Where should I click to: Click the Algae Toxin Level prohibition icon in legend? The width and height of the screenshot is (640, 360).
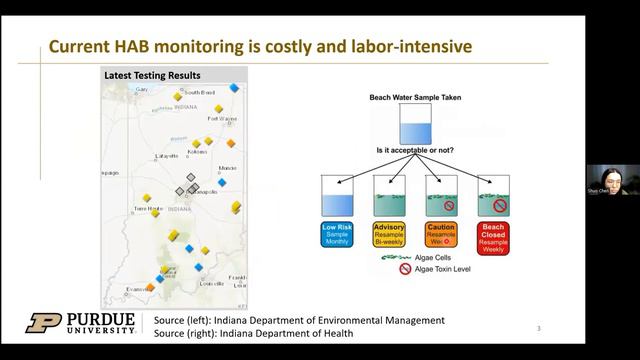tap(405, 269)
